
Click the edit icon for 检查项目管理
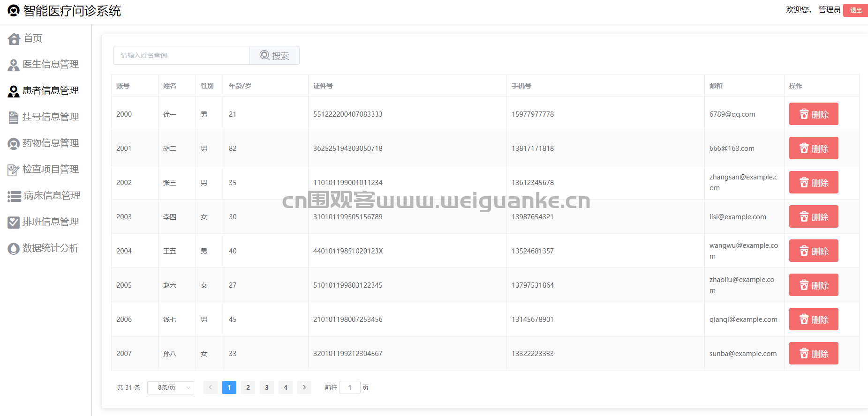14,170
